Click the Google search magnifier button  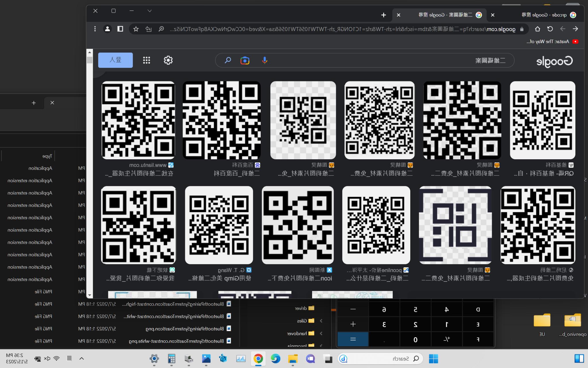tap(228, 60)
